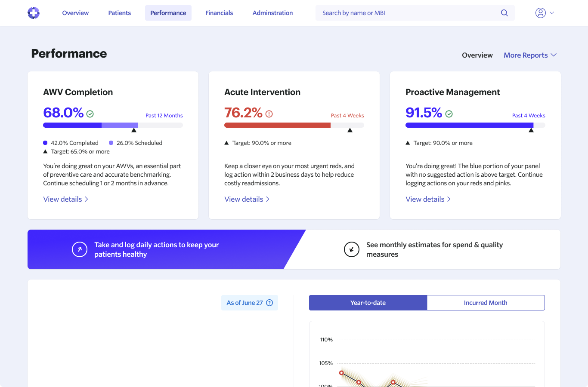Open the user account menu chevron
Viewport: 588px width, 387px height.
click(x=552, y=13)
